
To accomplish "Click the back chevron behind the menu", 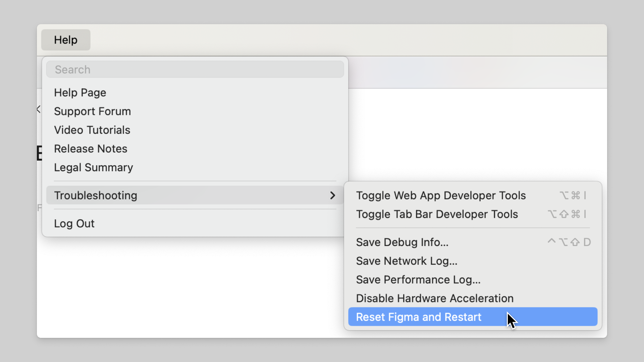I will (x=39, y=109).
